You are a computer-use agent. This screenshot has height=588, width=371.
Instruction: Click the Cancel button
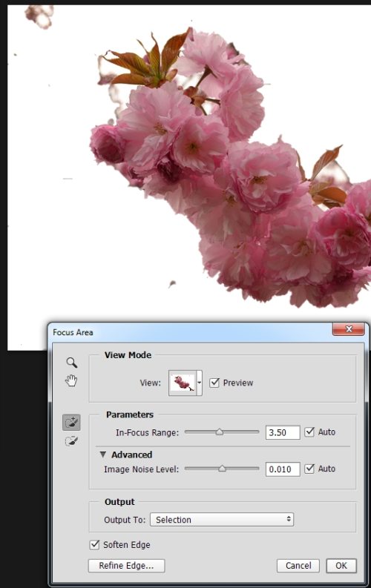tap(298, 566)
